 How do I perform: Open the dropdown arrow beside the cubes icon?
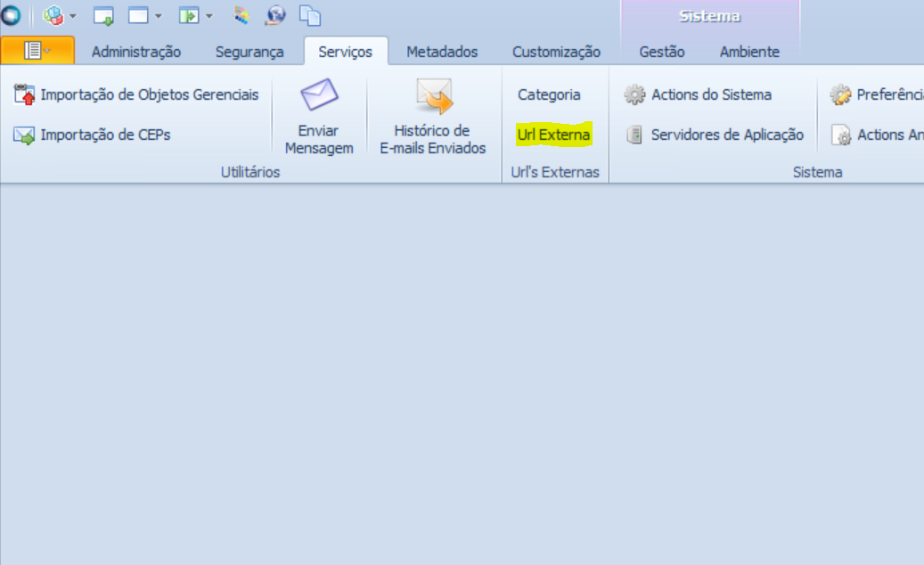point(73,17)
